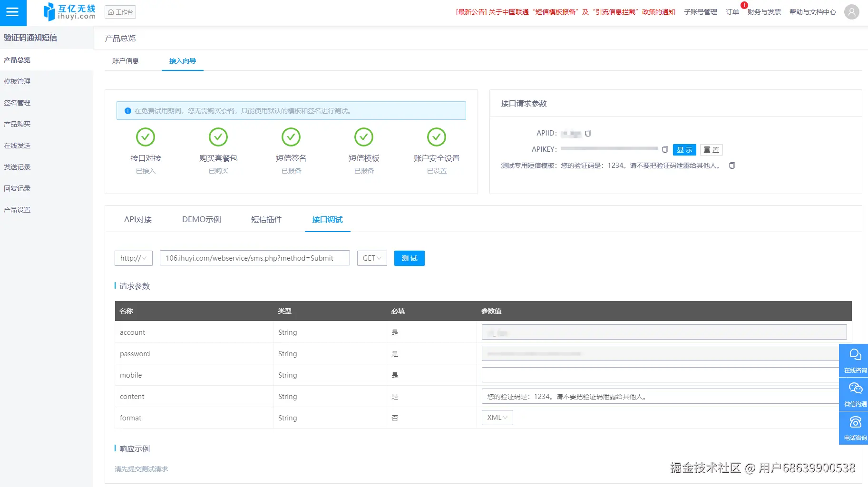Click the 重置 button for APIKEY
868x487 pixels.
[x=712, y=150]
